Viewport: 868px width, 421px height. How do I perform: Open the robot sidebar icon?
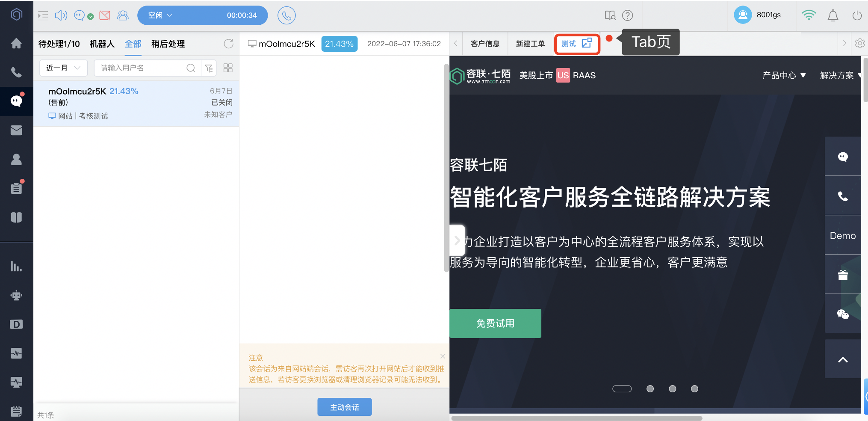click(16, 295)
